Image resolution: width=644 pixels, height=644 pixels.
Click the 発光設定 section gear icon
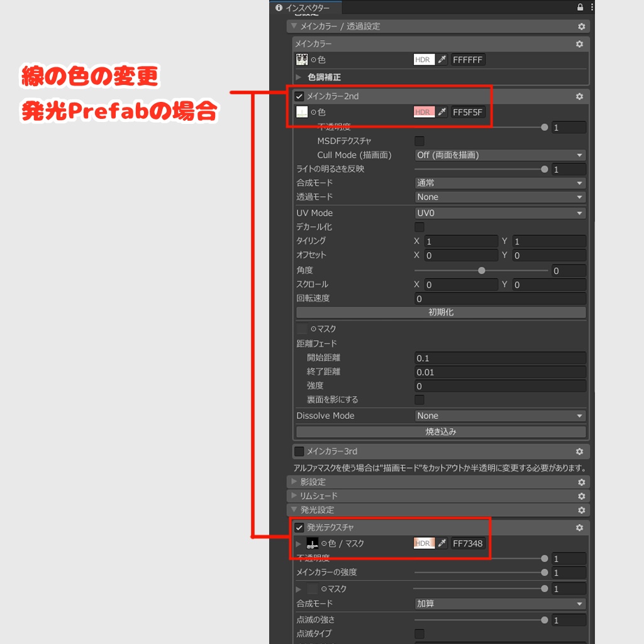point(580,510)
